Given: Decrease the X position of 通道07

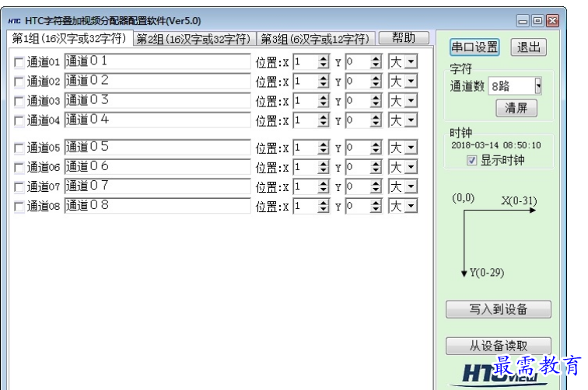Looking at the screenshot, I should 324,190.
